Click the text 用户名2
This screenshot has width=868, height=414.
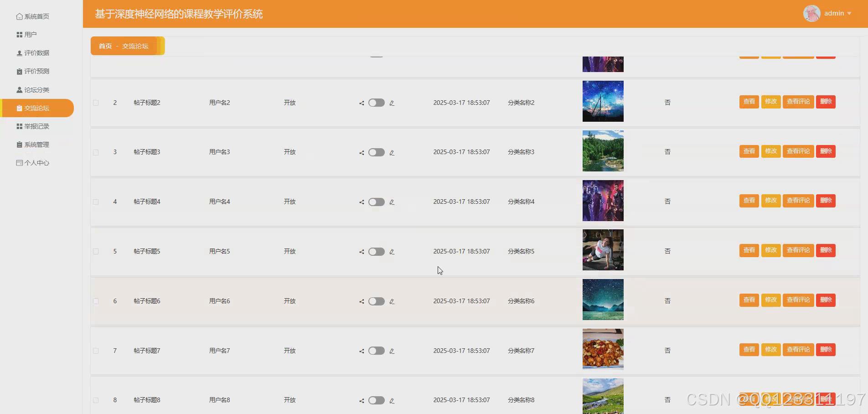219,103
